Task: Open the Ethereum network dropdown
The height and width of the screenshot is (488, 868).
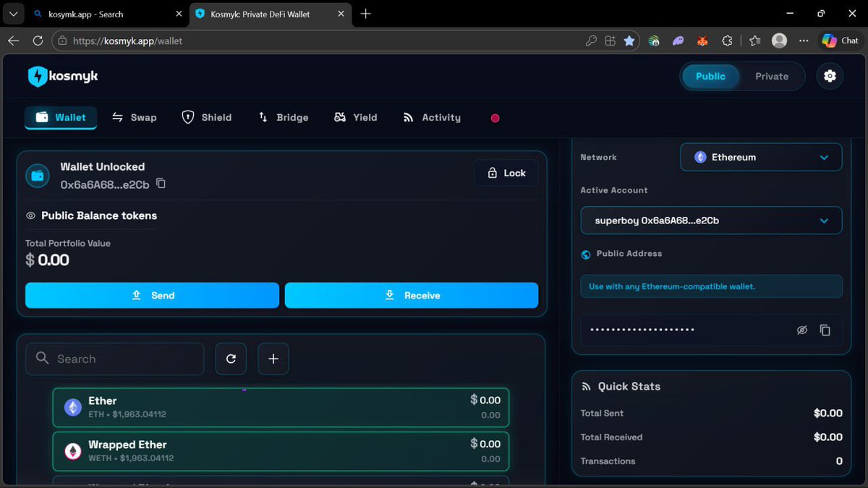Action: tap(761, 157)
